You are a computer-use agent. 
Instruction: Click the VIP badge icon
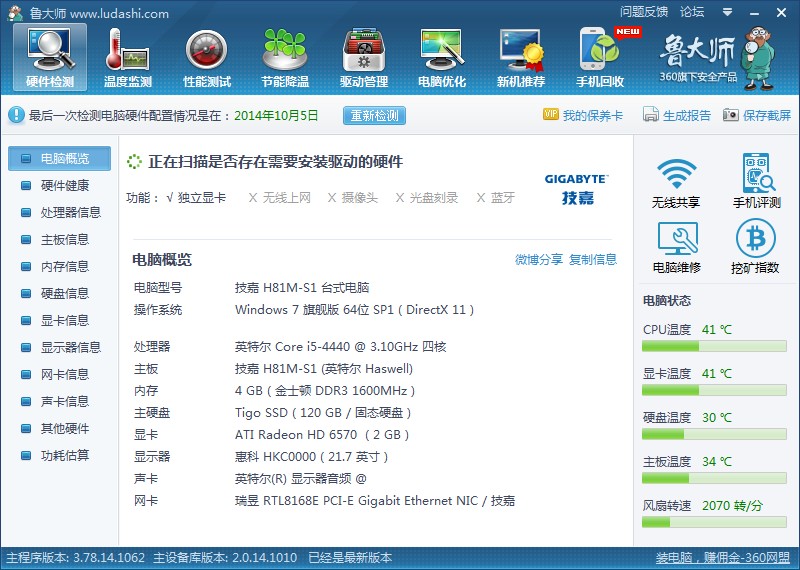[x=551, y=114]
